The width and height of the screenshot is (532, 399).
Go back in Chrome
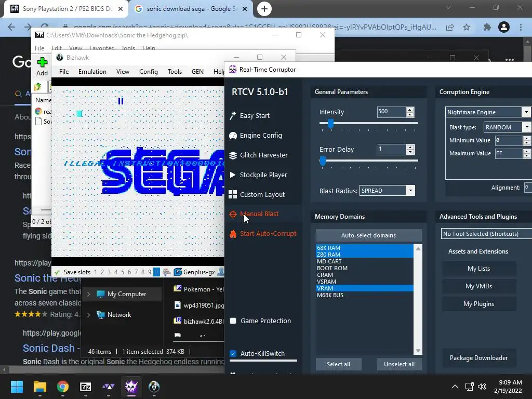point(11,27)
